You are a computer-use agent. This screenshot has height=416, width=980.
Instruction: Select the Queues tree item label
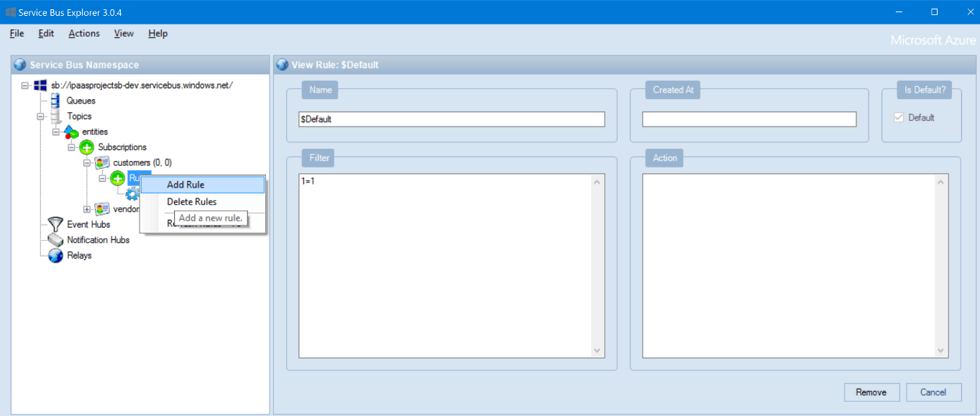point(81,101)
